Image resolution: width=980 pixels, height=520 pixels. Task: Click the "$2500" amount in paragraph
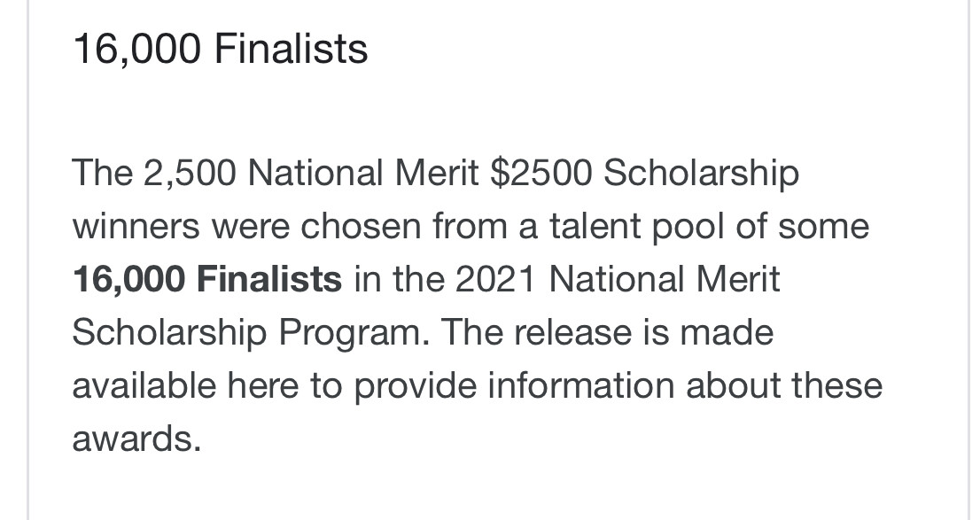(x=541, y=173)
